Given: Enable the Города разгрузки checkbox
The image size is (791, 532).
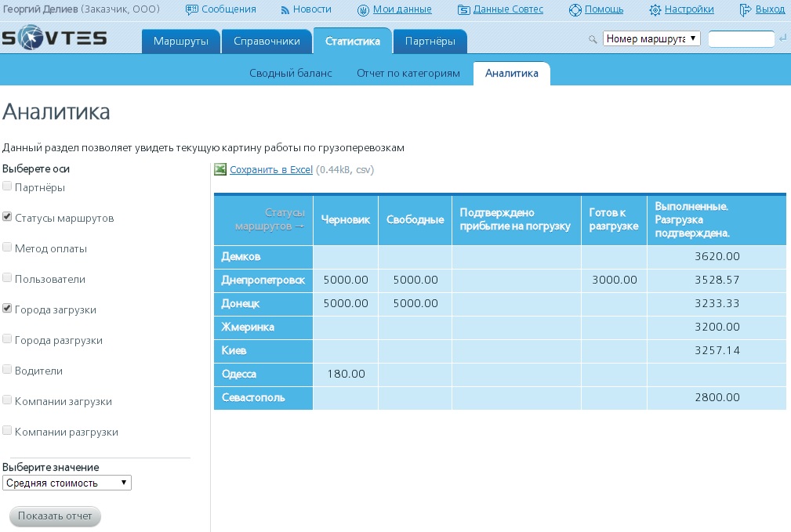Looking at the screenshot, I should point(7,339).
